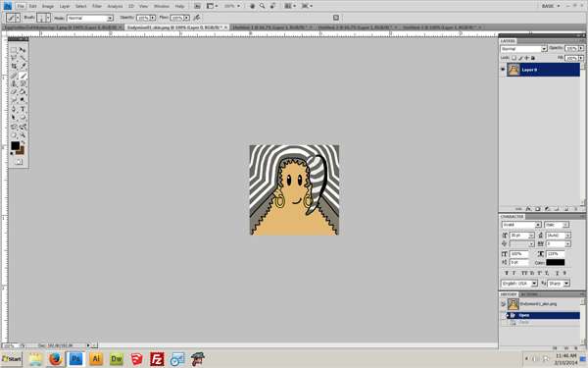The height and width of the screenshot is (368, 588).
Task: Open the brush Flow slider arrow
Action: pyautogui.click(x=186, y=18)
